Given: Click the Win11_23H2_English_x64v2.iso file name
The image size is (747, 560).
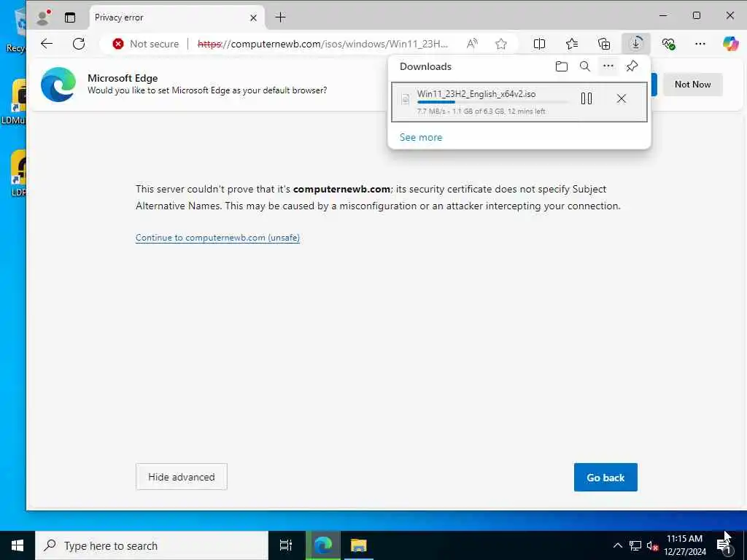Looking at the screenshot, I should click(476, 94).
